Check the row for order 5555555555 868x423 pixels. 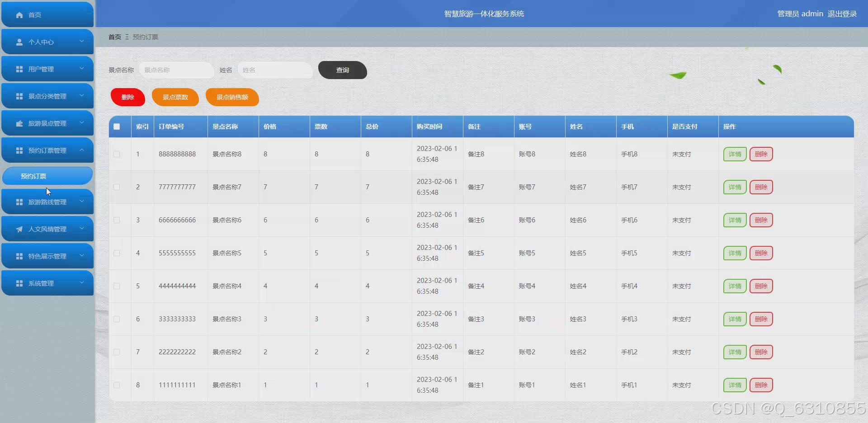pos(117,253)
